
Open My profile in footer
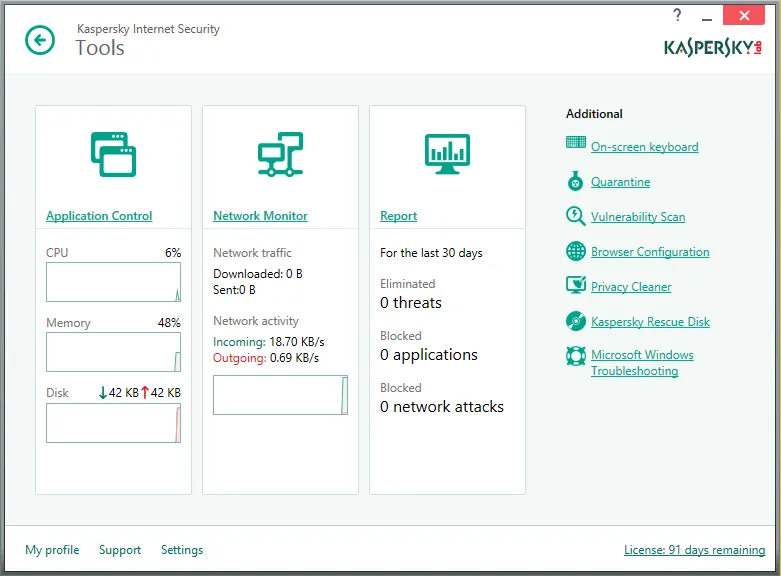52,550
